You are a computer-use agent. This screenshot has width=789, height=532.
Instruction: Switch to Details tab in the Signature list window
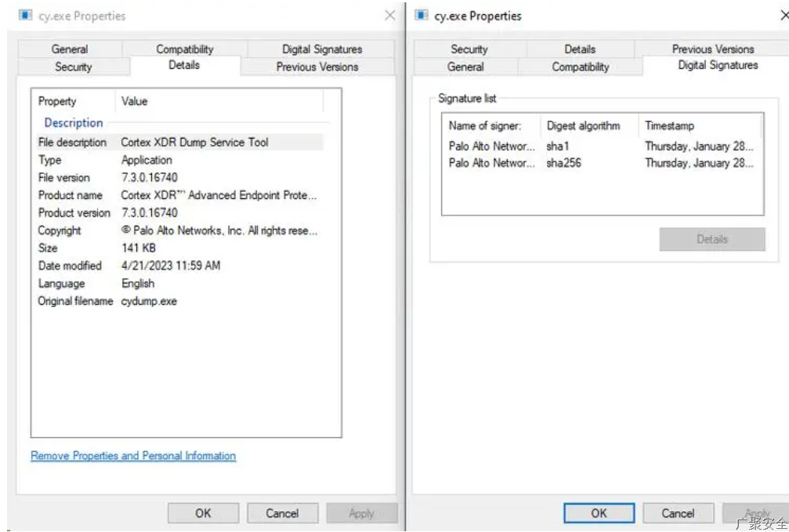[580, 49]
